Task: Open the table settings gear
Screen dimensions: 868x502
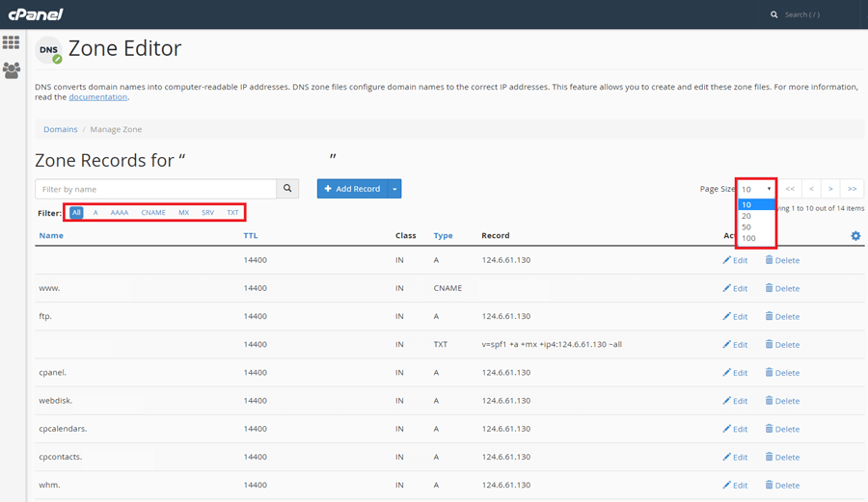Action: pos(855,235)
